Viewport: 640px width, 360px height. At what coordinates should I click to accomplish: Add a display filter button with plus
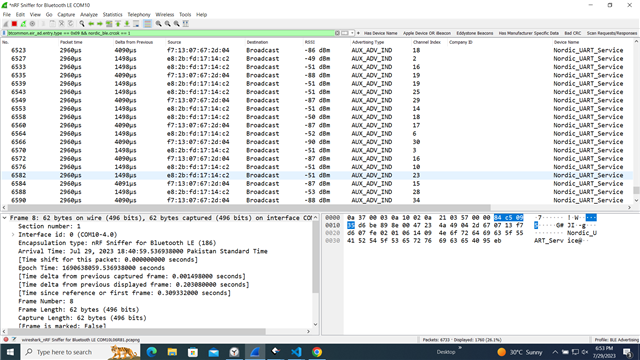[x=358, y=33]
